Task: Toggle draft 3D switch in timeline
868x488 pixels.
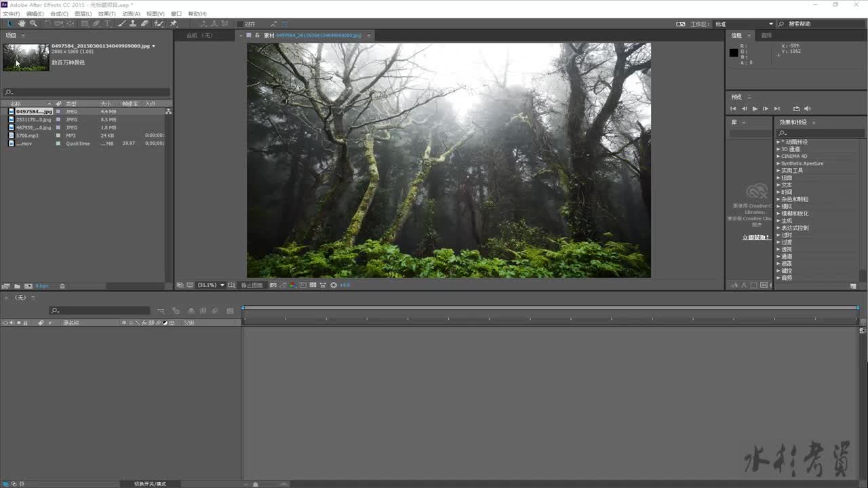Action: click(x=178, y=310)
